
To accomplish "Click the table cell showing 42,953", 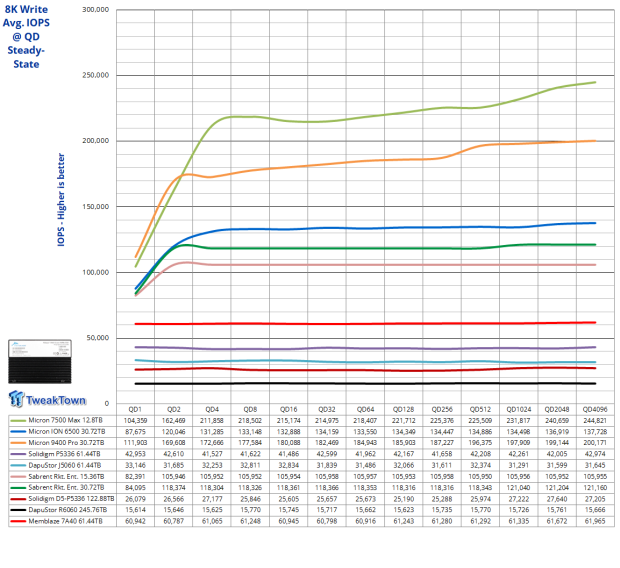I will pos(135,454).
